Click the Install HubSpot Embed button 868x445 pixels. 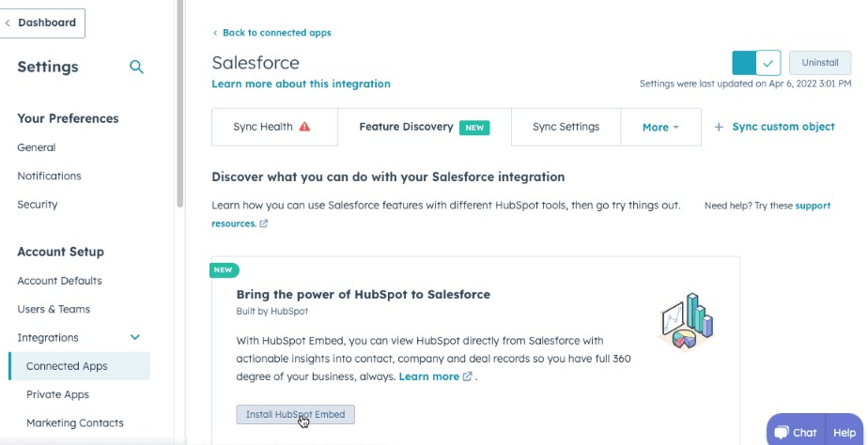[x=295, y=414]
